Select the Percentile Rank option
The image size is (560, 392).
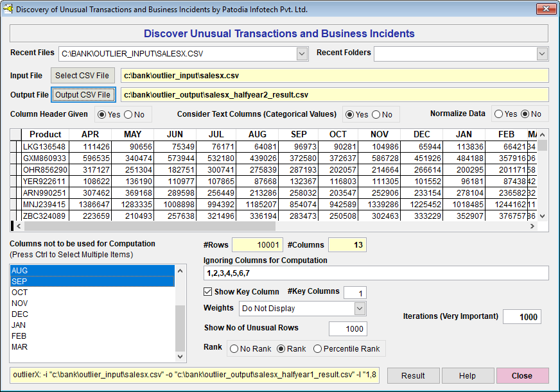coord(318,349)
